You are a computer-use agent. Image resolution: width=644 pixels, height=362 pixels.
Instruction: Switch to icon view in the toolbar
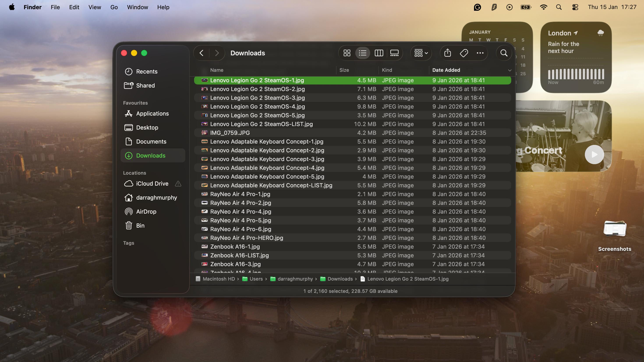tap(347, 53)
